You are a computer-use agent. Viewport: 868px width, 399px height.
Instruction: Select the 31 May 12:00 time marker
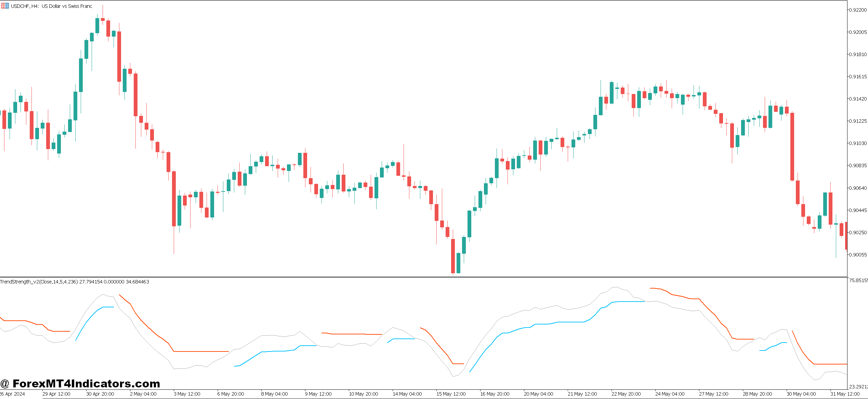(845, 394)
